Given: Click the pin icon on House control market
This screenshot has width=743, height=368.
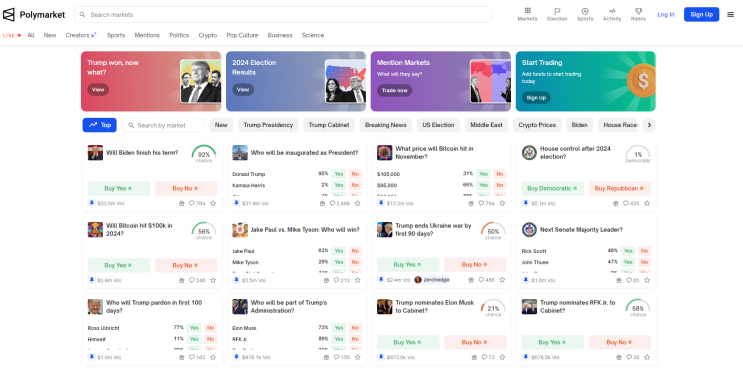Looking at the screenshot, I should [x=525, y=203].
